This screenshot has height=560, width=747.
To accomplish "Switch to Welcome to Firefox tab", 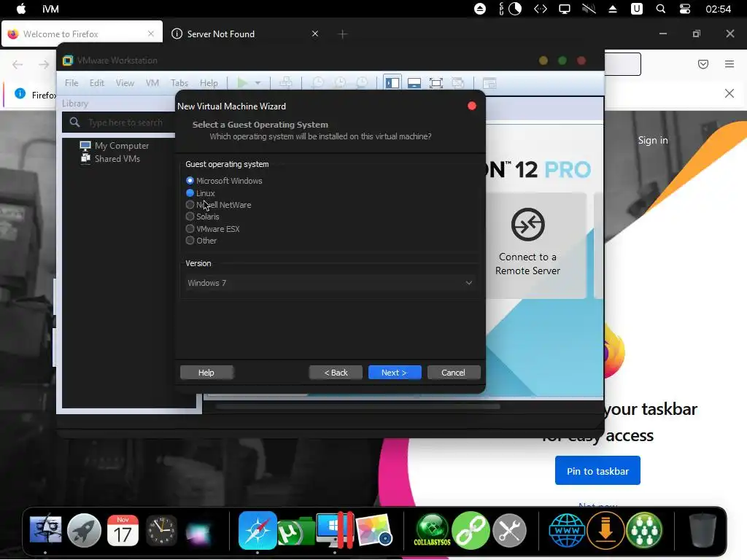I will (x=82, y=34).
